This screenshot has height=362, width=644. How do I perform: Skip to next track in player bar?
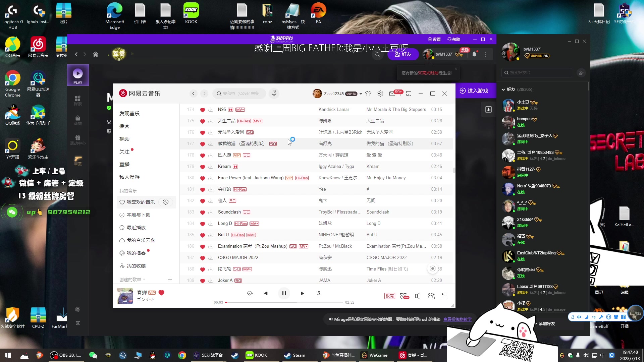pyautogui.click(x=302, y=293)
